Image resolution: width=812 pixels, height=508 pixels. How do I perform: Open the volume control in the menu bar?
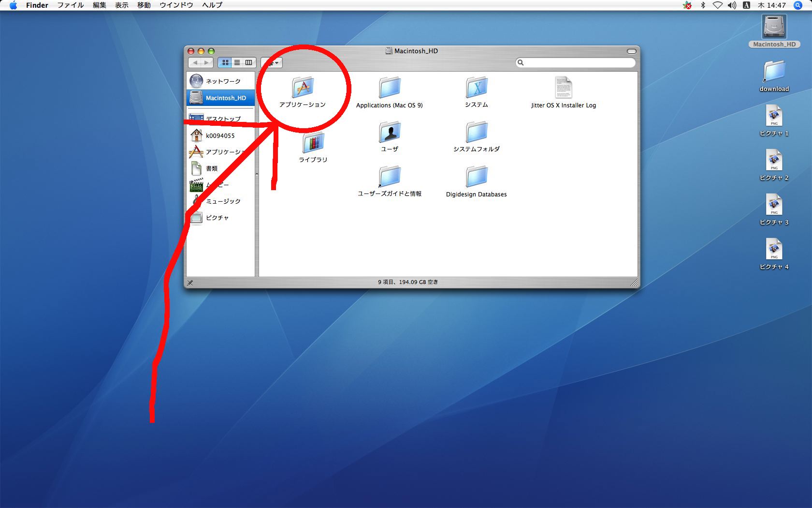pos(732,5)
